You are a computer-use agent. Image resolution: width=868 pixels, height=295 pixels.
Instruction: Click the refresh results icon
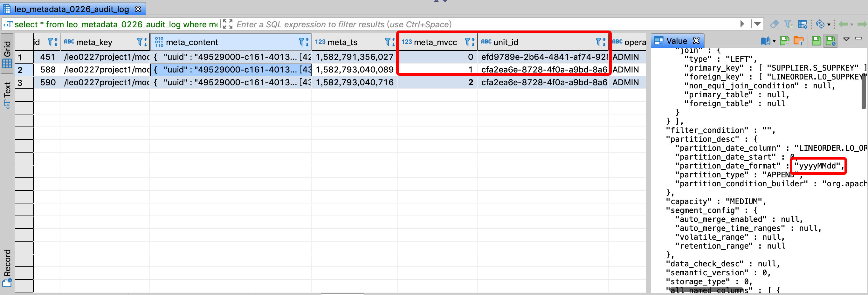point(820,24)
